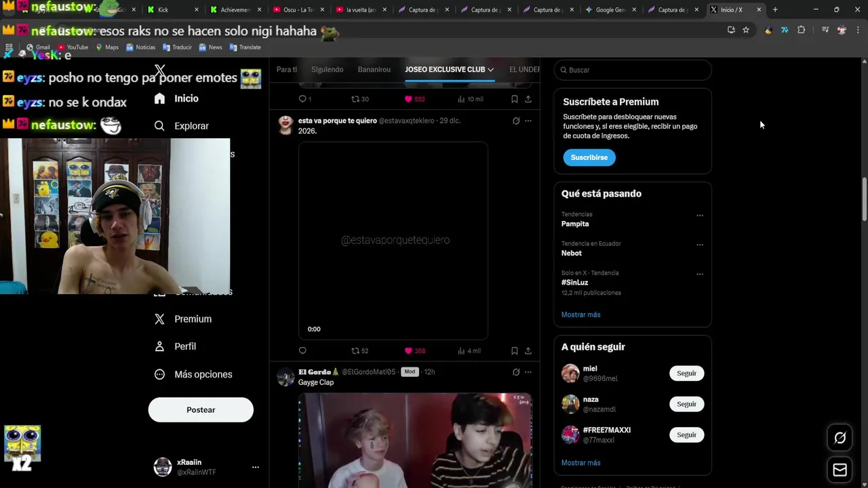Screen dimensions: 868x488
Task: Unlike the post with 552 likes
Action: (414, 99)
